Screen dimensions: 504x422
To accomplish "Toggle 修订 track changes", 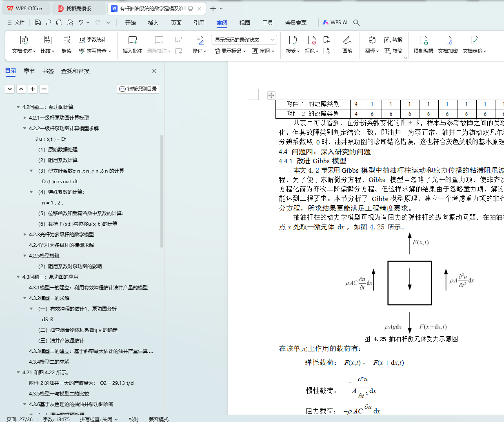I will (x=200, y=44).
